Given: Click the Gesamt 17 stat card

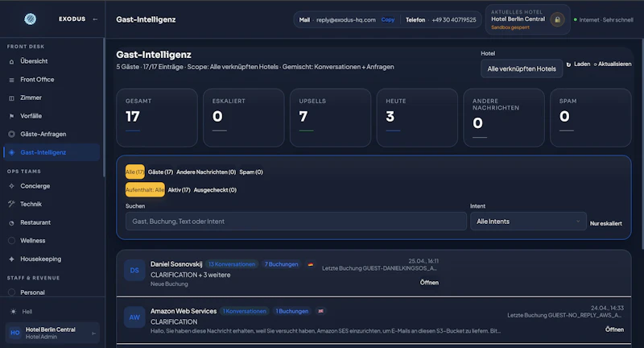Looking at the screenshot, I should pyautogui.click(x=157, y=118).
